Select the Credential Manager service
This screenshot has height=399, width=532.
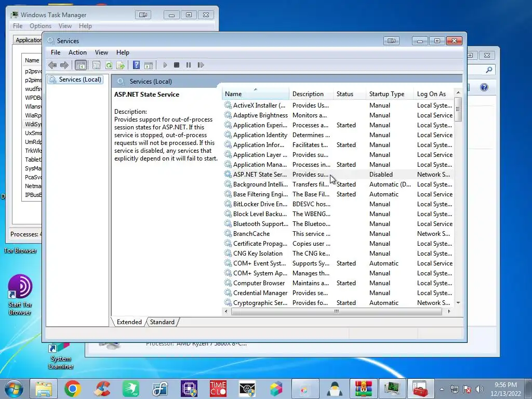(338, 292)
